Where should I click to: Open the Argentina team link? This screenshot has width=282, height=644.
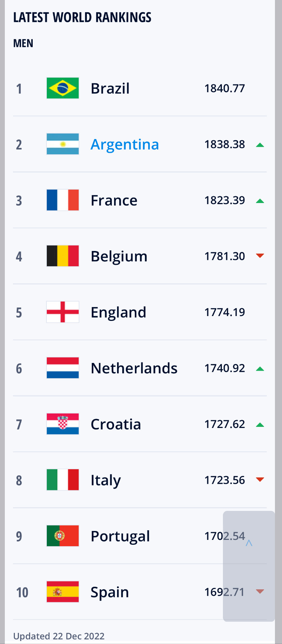pyautogui.click(x=125, y=144)
